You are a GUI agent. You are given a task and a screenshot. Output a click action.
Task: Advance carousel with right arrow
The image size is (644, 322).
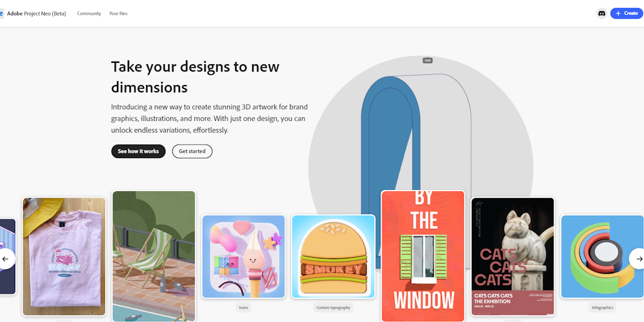coord(639,258)
